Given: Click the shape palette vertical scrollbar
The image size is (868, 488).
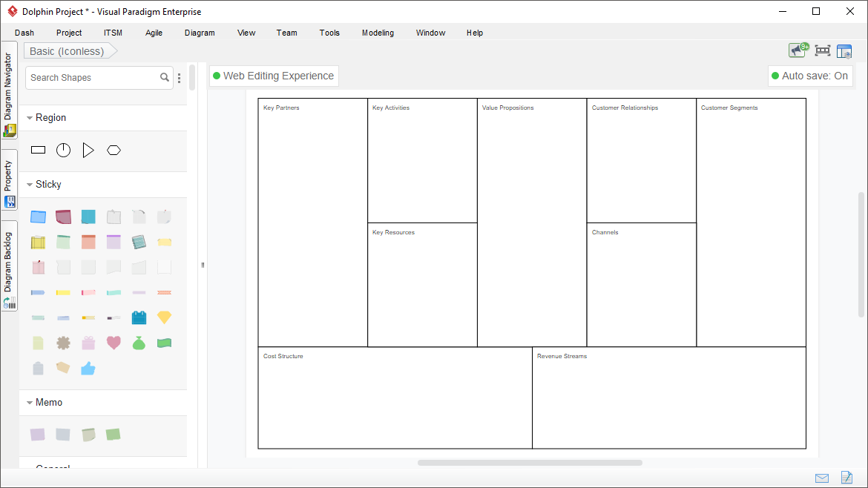Looking at the screenshot, I should point(192,77).
